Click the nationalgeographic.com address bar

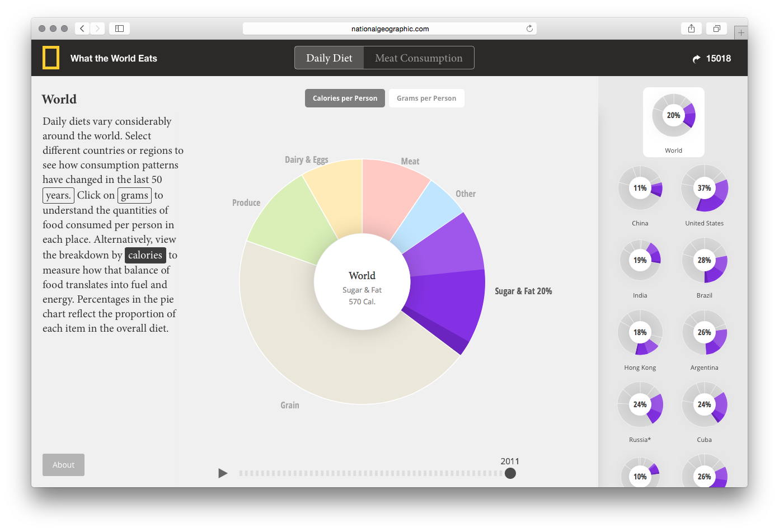coord(389,29)
